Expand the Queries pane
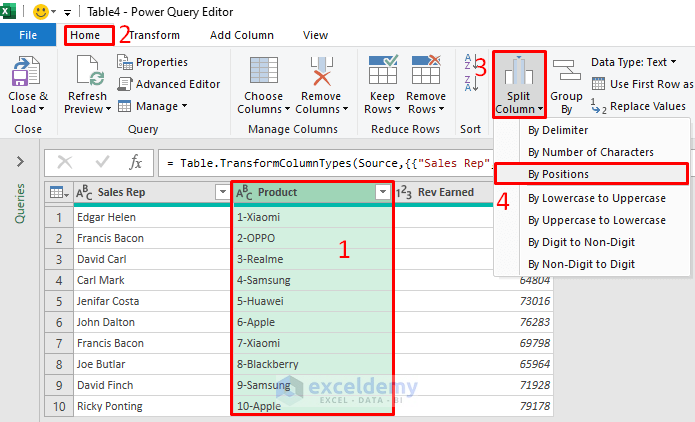This screenshot has width=695, height=422. 20,161
